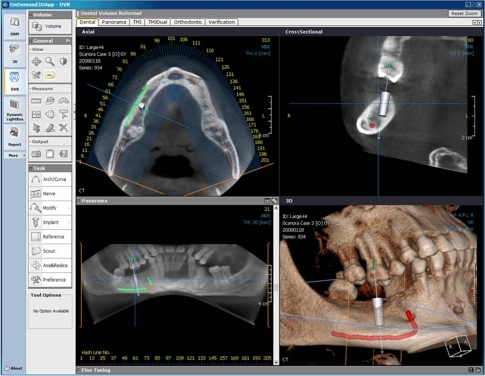Open the DVR module in the sidebar
The height and width of the screenshot is (376, 485).
click(x=14, y=81)
